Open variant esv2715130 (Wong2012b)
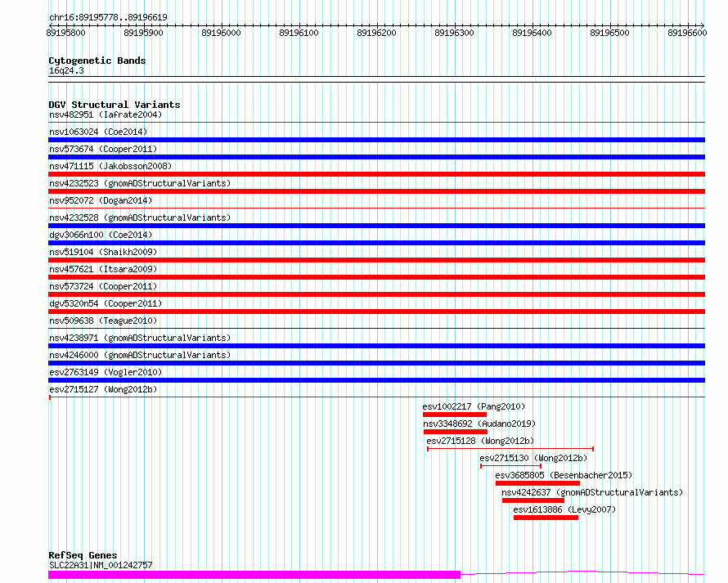Screen dimensions: 728x583 (x=533, y=458)
